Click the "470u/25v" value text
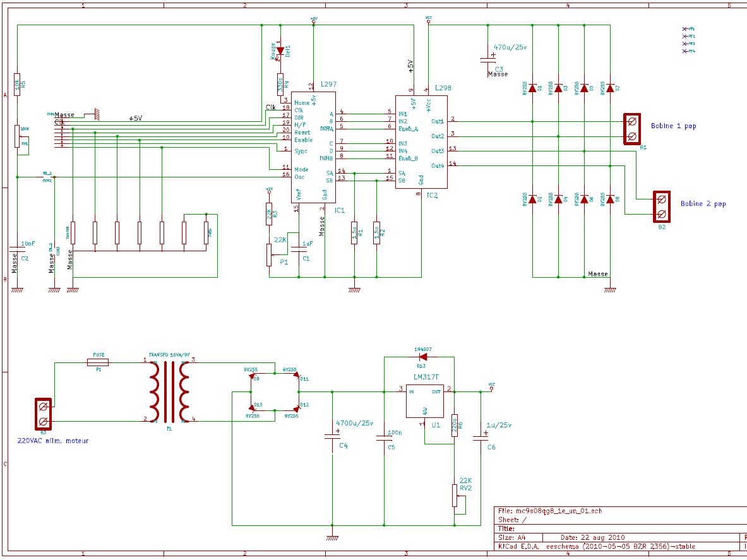The image size is (747, 560). coord(510,47)
